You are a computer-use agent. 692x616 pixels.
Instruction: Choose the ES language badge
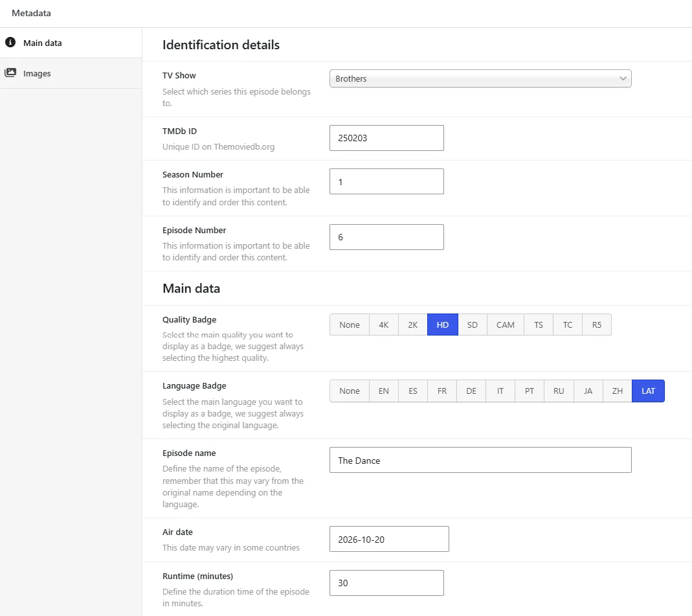(x=413, y=391)
